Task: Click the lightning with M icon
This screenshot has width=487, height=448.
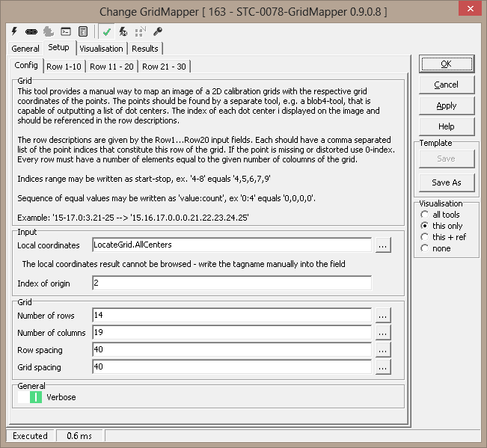Action: click(x=123, y=31)
